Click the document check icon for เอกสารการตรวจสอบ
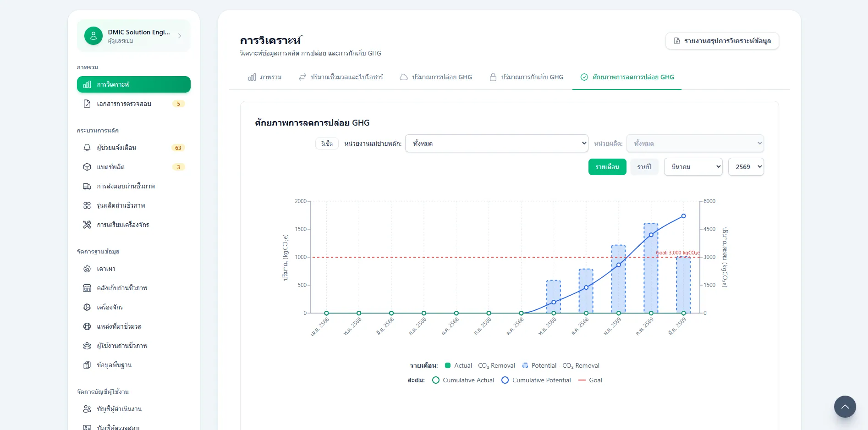This screenshot has width=868, height=430. pos(87,104)
